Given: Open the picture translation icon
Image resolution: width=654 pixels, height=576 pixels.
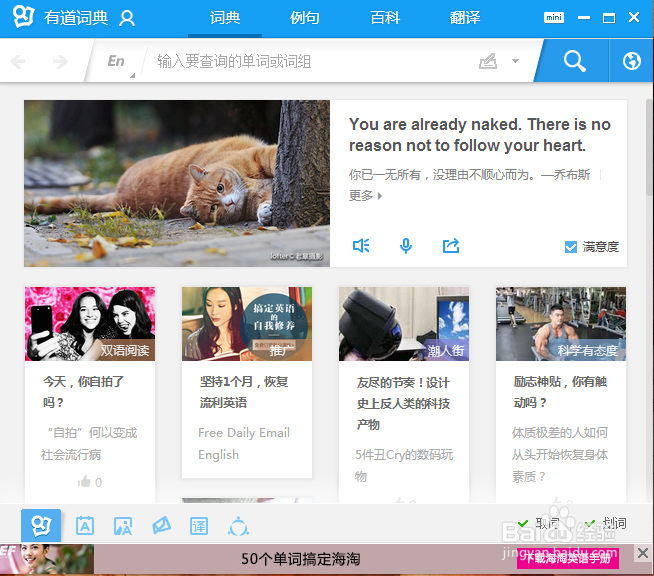Looking at the screenshot, I should [x=123, y=526].
